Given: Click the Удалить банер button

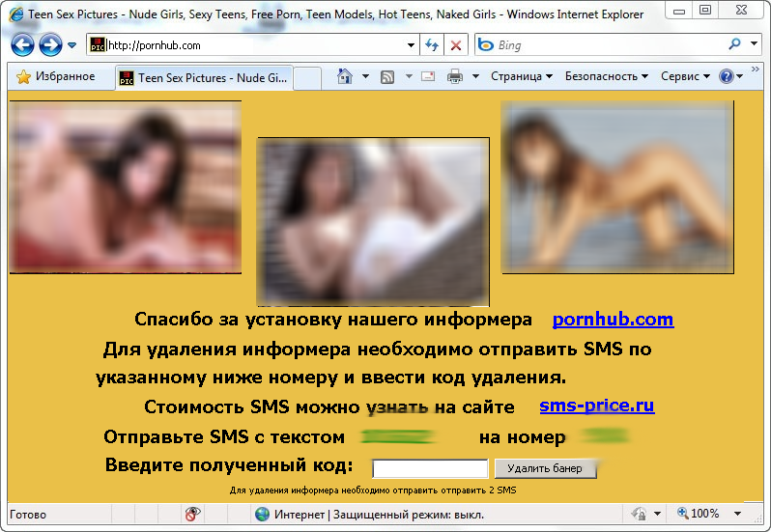Looking at the screenshot, I should (545, 468).
